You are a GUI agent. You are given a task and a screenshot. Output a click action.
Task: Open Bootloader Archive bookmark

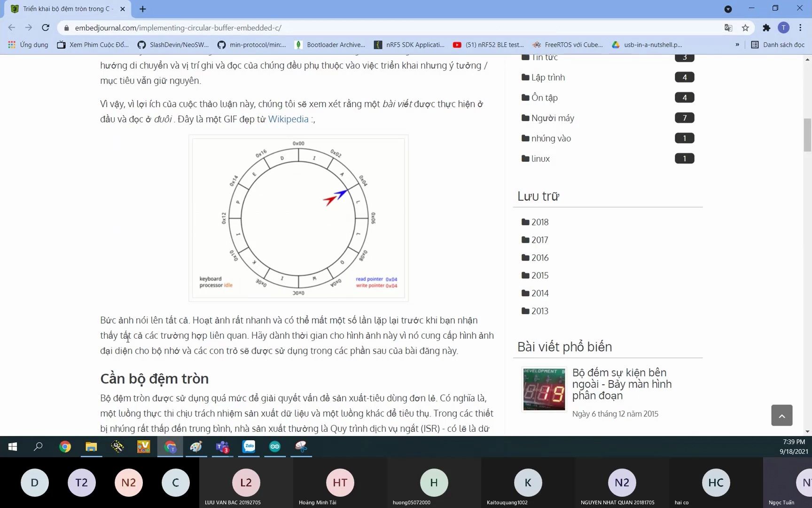[x=330, y=45]
